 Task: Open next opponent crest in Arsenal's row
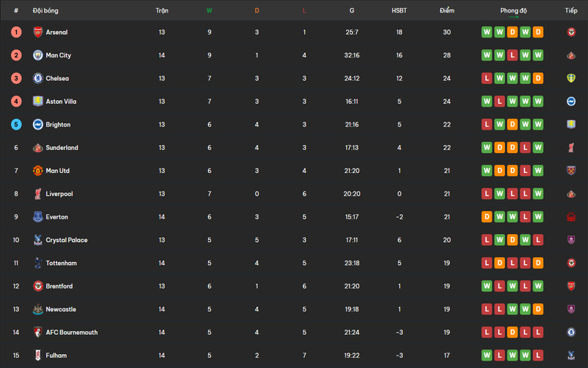coord(570,32)
